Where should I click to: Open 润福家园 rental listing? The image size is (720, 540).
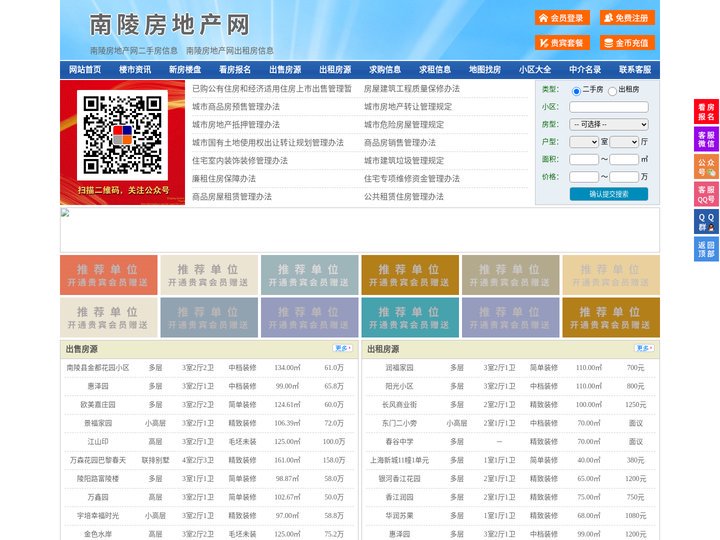[x=399, y=368]
